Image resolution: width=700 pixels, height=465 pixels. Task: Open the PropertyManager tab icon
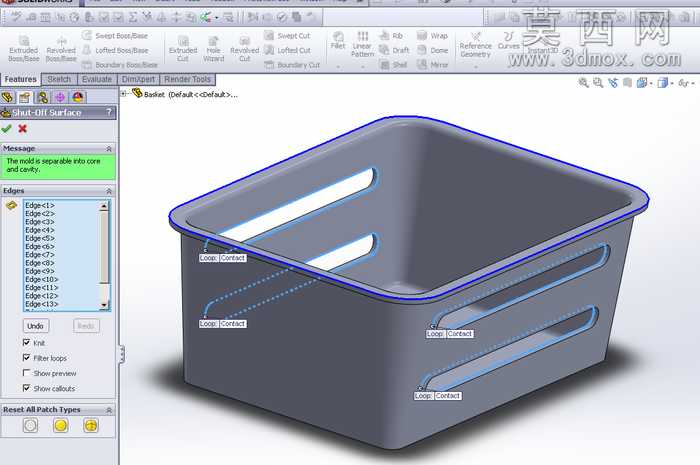[25, 97]
